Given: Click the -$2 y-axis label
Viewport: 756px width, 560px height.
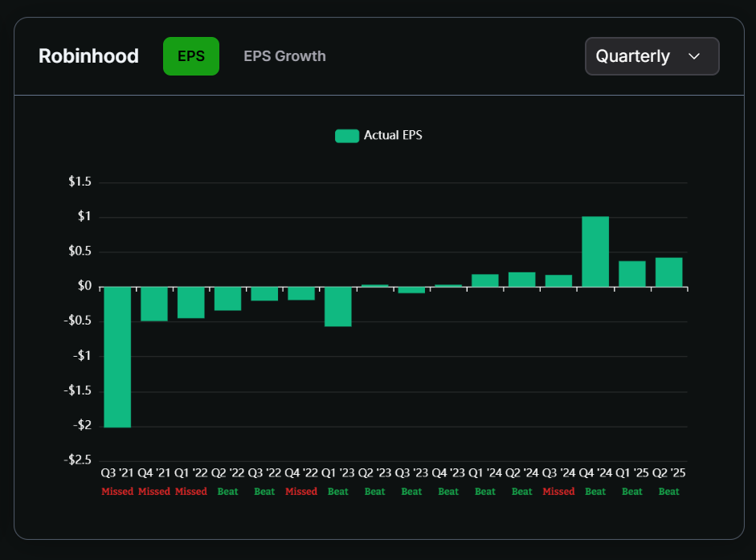Looking at the screenshot, I should point(82,425).
